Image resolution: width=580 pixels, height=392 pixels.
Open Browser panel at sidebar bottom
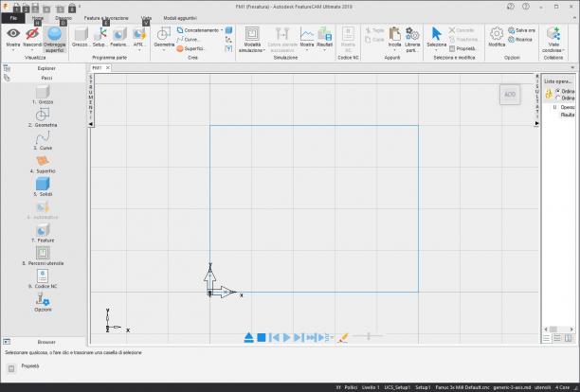[x=46, y=342]
